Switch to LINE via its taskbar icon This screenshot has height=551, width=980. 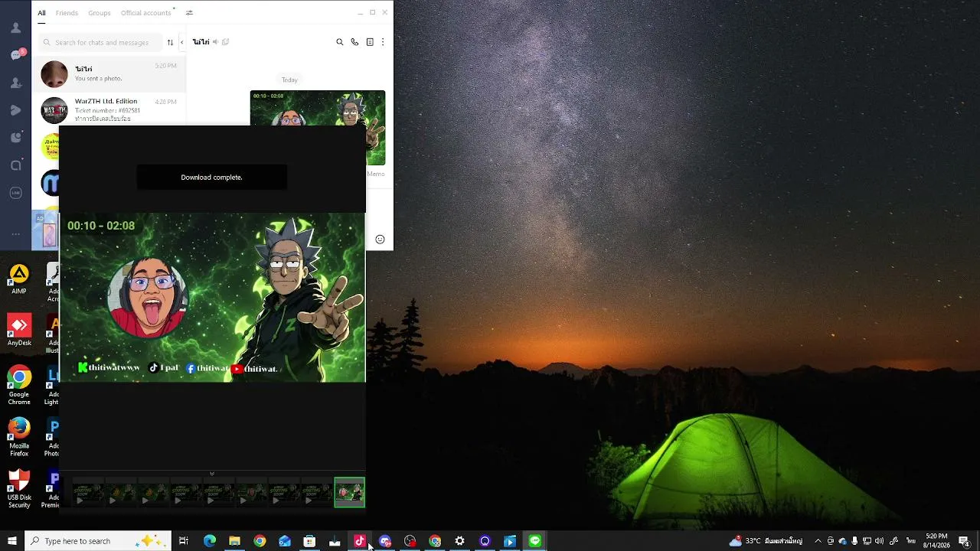[x=535, y=541]
